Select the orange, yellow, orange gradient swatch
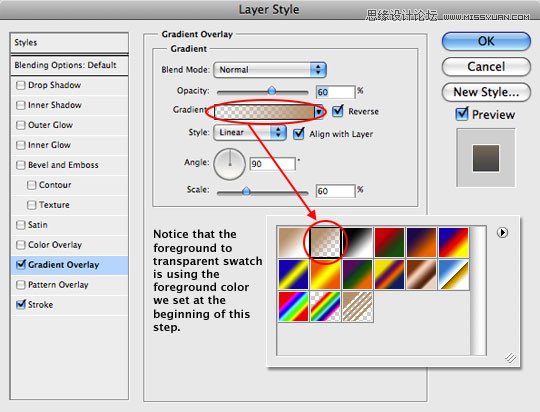 tap(325, 274)
